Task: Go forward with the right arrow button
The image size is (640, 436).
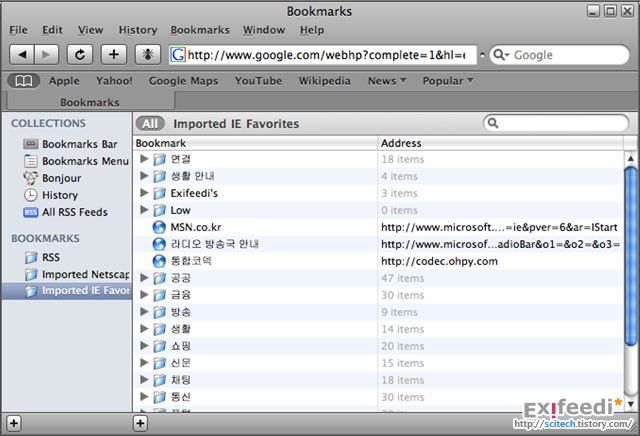Action: tap(46, 55)
